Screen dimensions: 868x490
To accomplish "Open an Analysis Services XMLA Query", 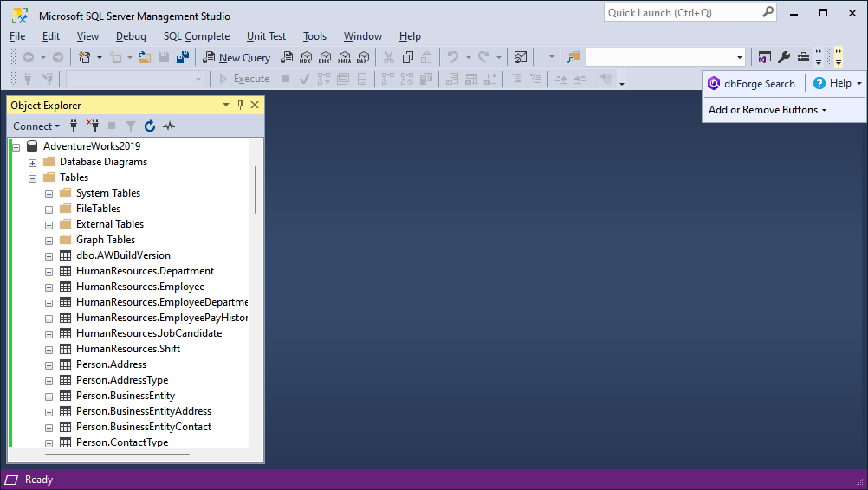I will [x=344, y=57].
